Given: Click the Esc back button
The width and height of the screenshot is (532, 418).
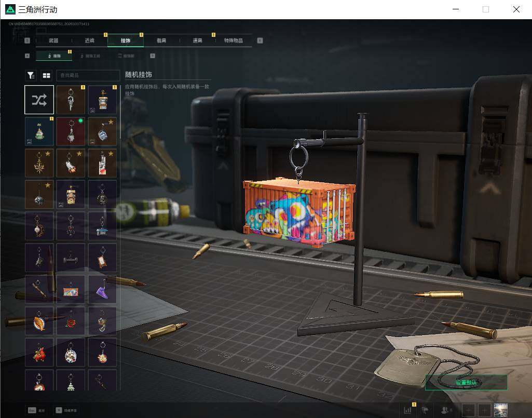Looking at the screenshot, I should pos(36,410).
